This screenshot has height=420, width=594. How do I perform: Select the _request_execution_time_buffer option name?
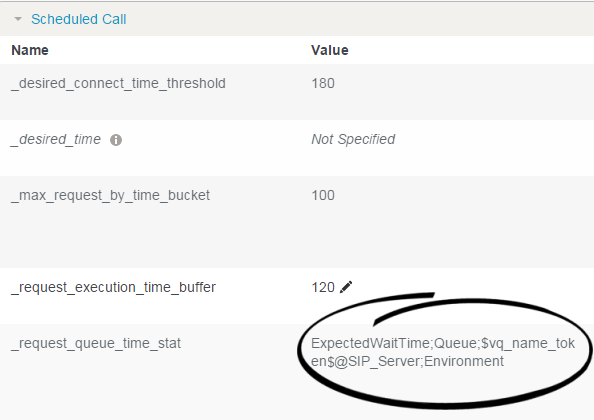[113, 287]
